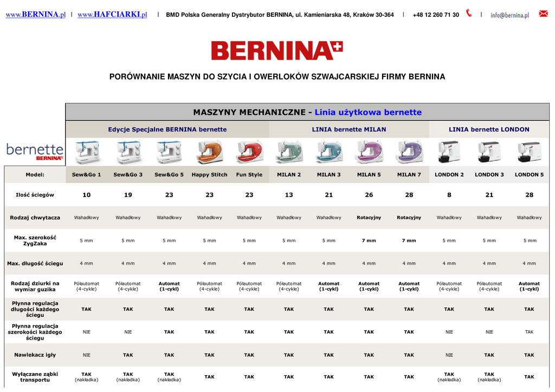Select the Sew&Go 1 machine image

pyautogui.click(x=87, y=152)
